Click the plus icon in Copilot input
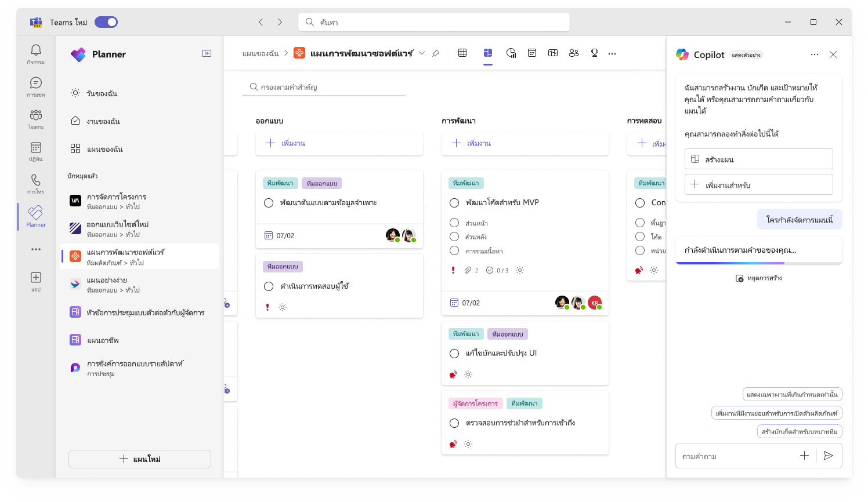The image size is (868, 502). click(804, 456)
